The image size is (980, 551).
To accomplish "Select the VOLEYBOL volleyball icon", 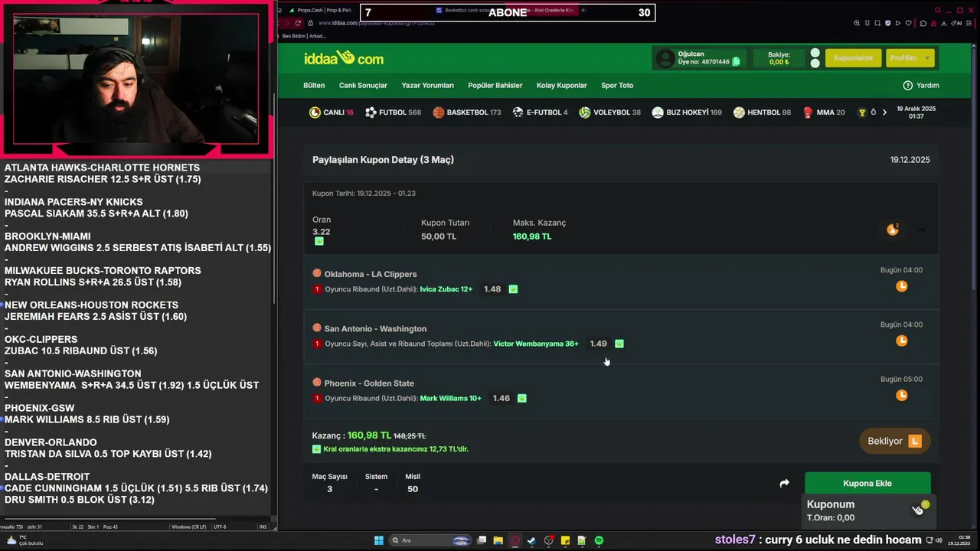I will (x=585, y=112).
